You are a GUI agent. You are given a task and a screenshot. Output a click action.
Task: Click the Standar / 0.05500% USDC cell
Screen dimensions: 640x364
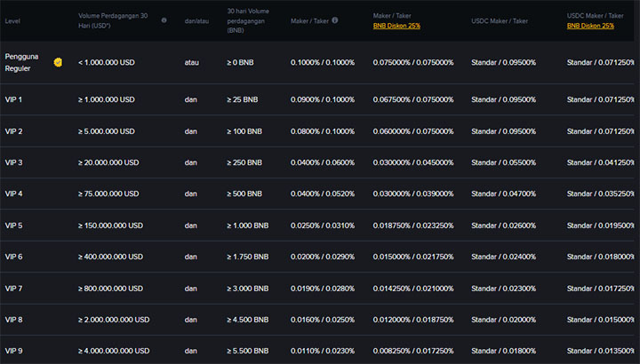click(x=503, y=162)
